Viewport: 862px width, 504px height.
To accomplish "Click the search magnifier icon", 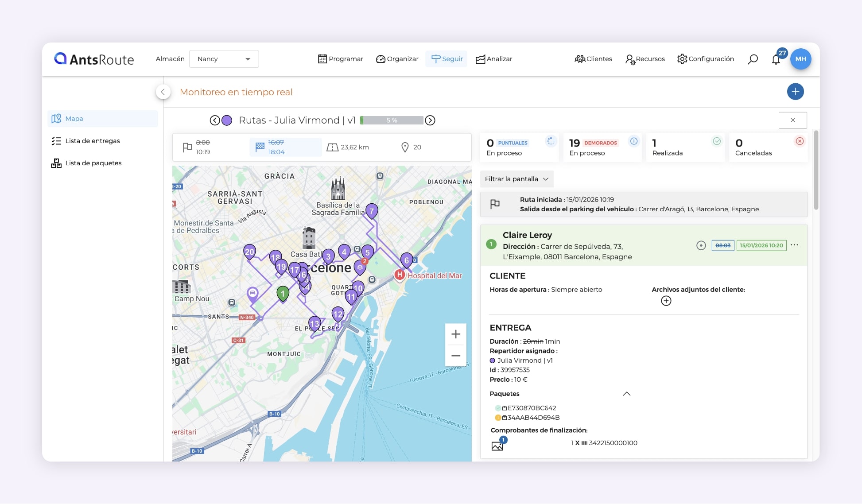I will pos(753,59).
